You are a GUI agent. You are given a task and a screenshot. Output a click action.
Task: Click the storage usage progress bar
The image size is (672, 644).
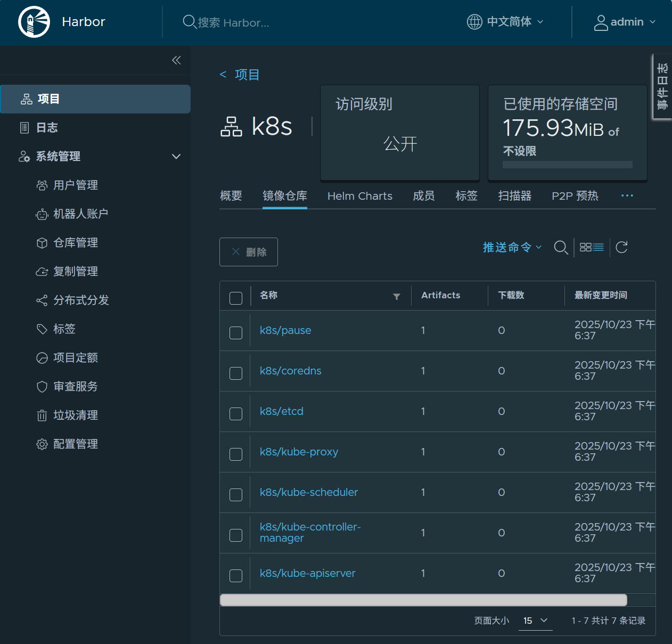[x=568, y=165]
